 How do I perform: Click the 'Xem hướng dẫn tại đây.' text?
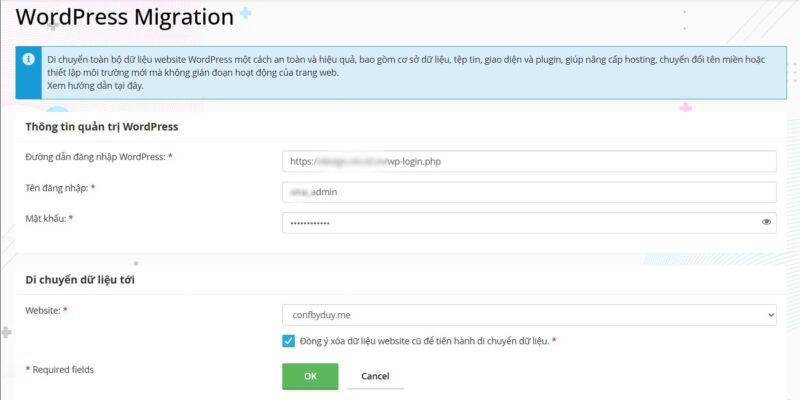coord(95,86)
